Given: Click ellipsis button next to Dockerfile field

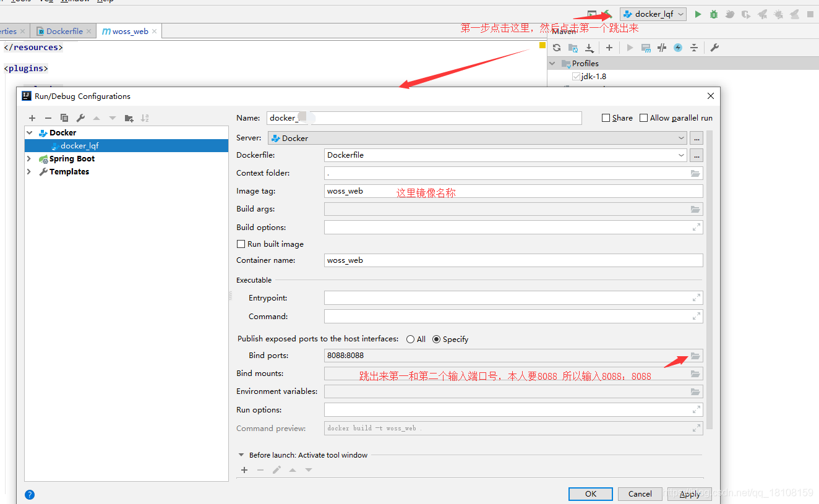Looking at the screenshot, I should (697, 155).
